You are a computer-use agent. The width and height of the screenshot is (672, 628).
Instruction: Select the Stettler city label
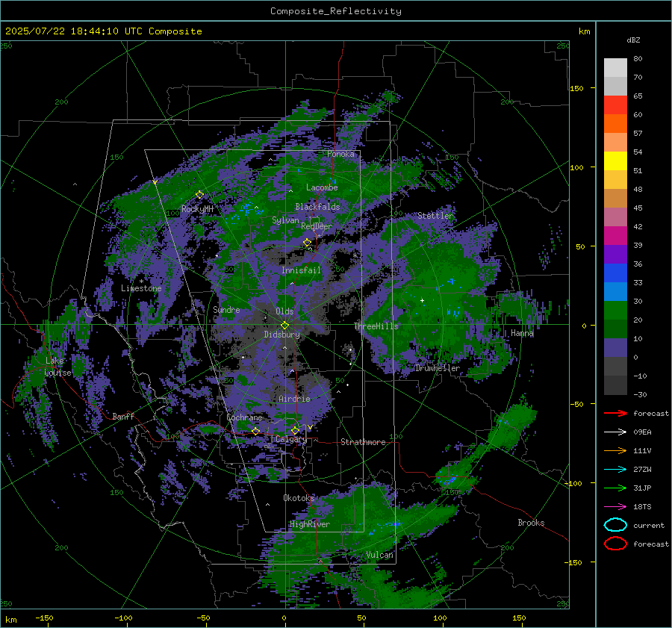435,216
